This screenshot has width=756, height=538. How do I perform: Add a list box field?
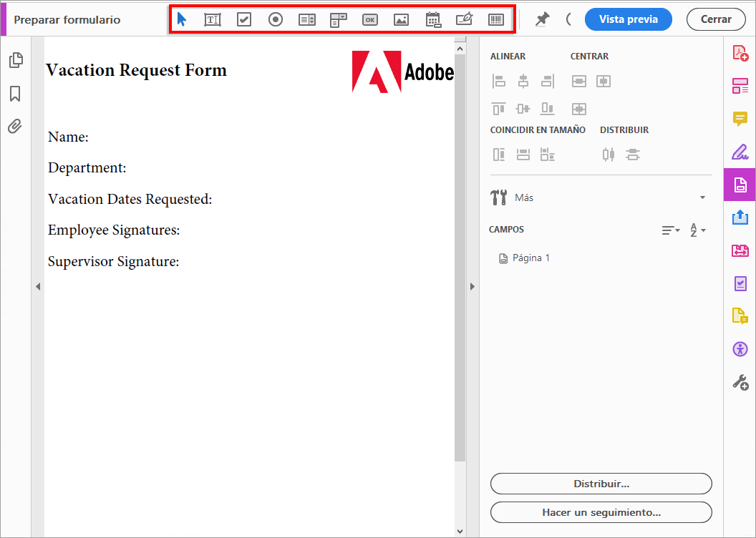click(x=306, y=19)
